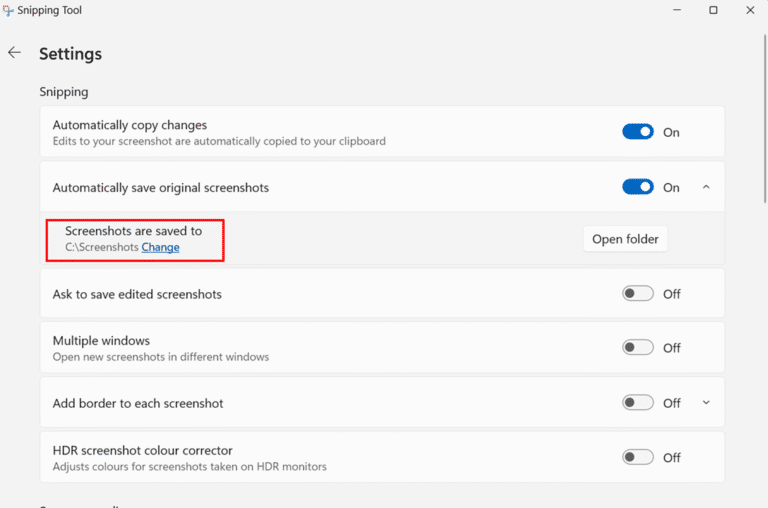Expand Add border to each screenshot options

point(706,403)
